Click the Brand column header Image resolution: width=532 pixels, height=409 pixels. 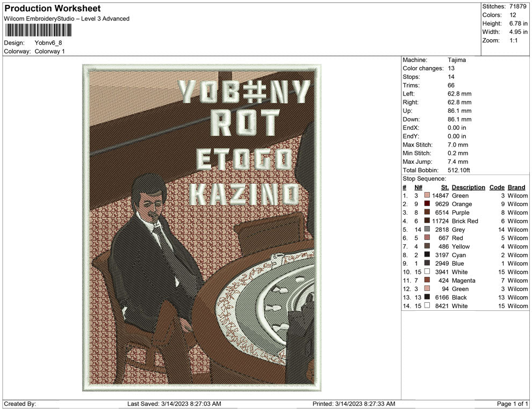click(x=516, y=187)
